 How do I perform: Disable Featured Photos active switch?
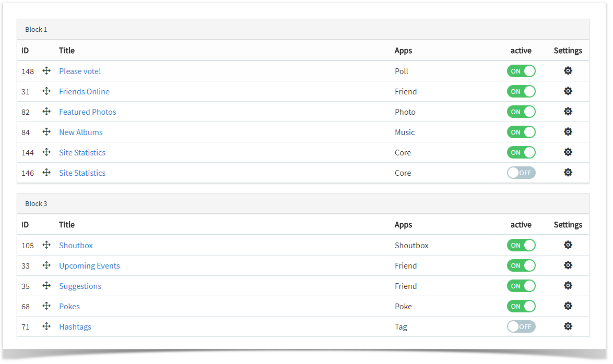tap(521, 112)
